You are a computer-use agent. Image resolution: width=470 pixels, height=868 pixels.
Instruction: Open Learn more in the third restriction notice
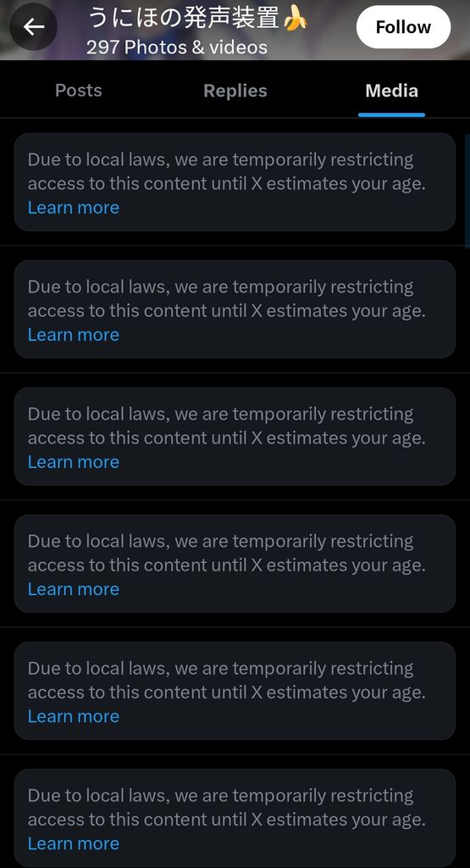[74, 462]
